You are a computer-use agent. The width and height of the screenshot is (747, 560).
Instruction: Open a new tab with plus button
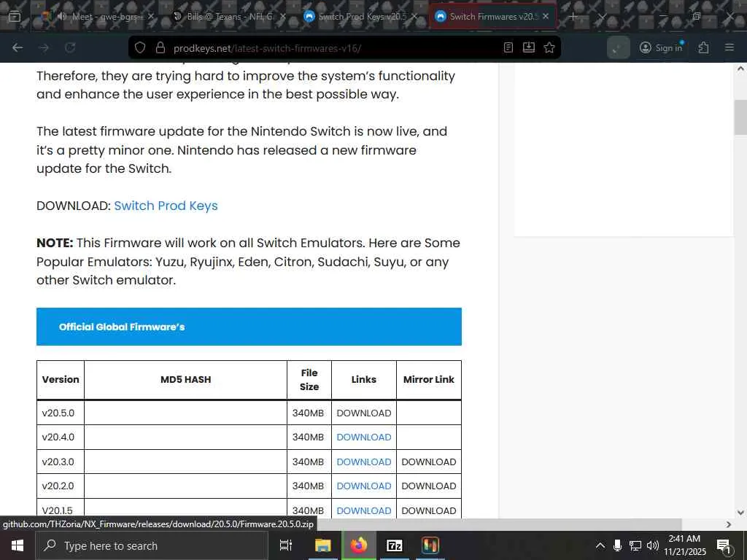coord(573,17)
